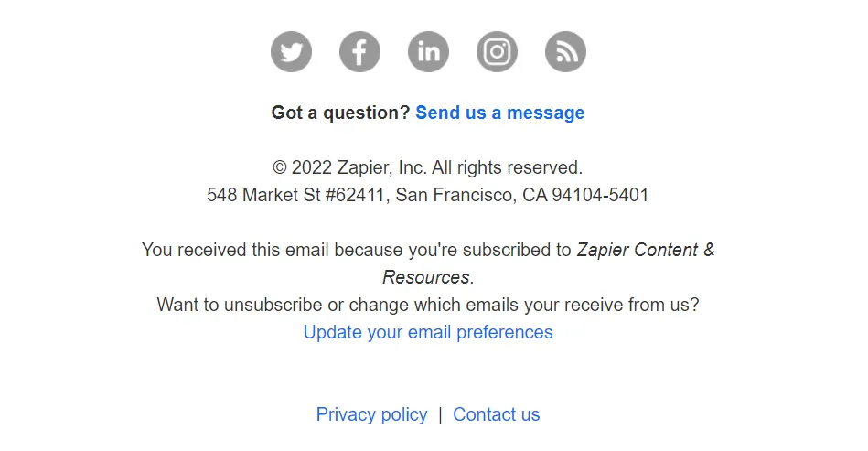This screenshot has width=868, height=451.
Task: Click the "All rights reserved." text
Action: click(x=508, y=167)
